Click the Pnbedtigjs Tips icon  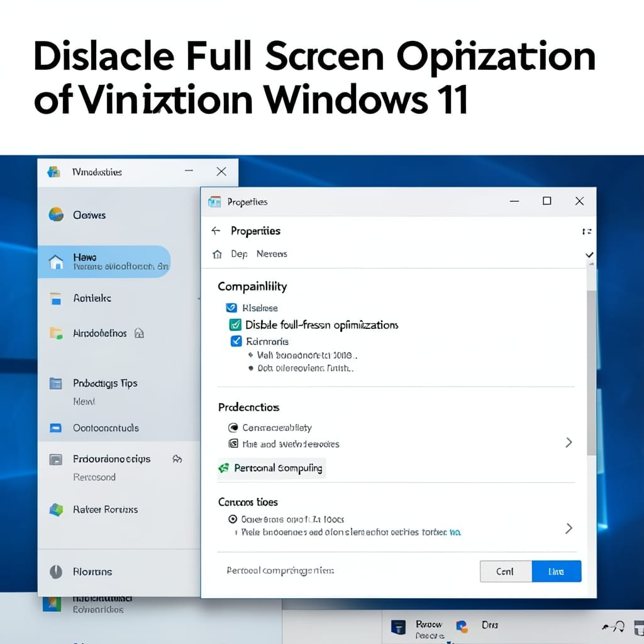pyautogui.click(x=55, y=383)
